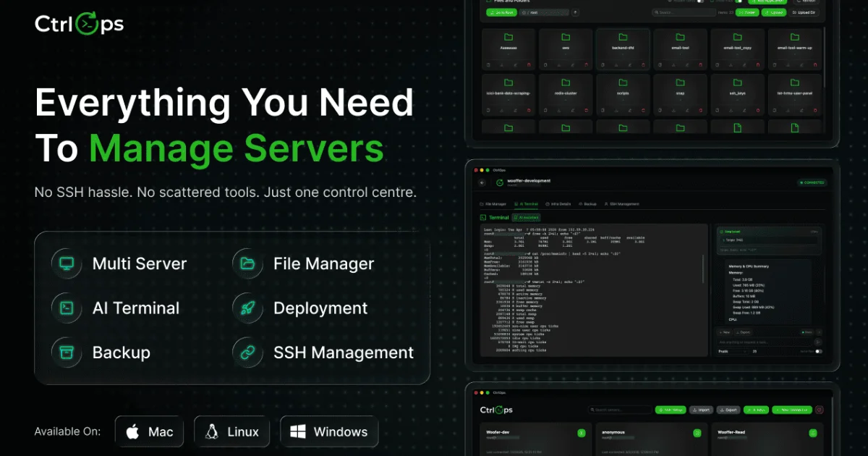Open the tst-hrms-user-panel folder
This screenshot has width=868, height=456.
pos(794,94)
